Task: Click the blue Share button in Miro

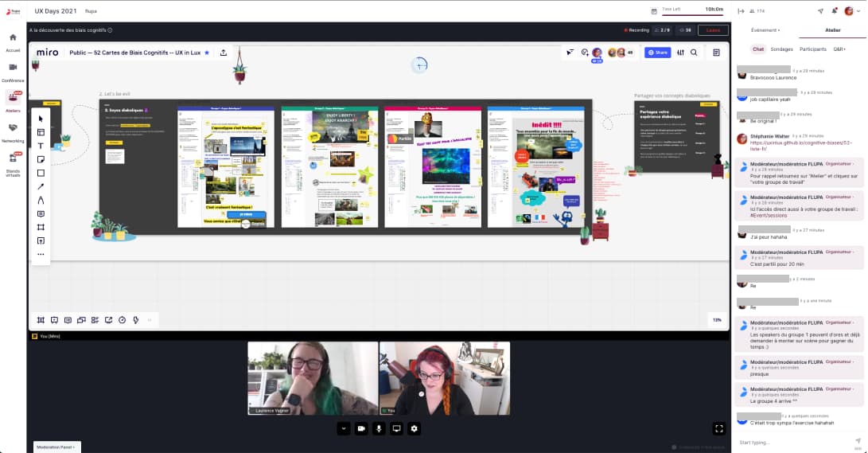Action: pos(656,53)
